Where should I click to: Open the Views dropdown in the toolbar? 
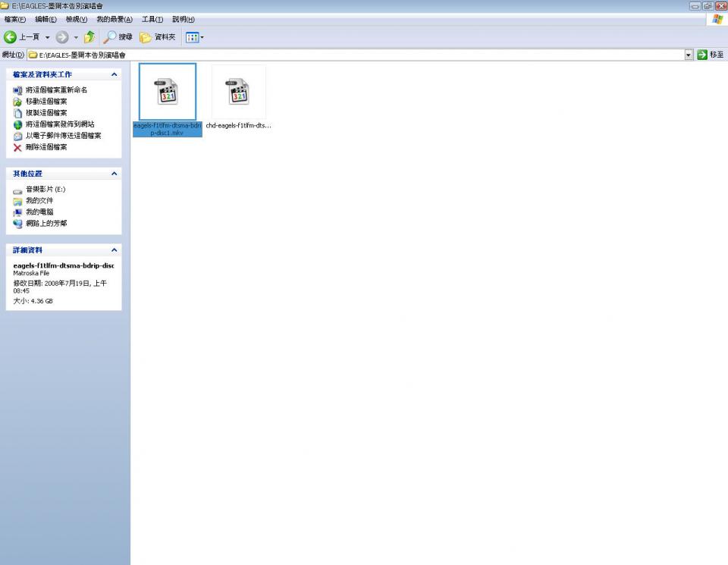coord(195,37)
